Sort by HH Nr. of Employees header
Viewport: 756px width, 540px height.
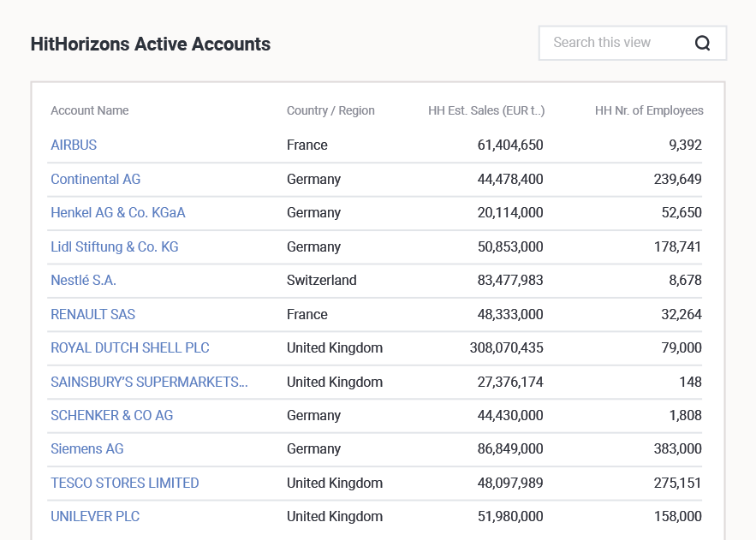pyautogui.click(x=649, y=110)
